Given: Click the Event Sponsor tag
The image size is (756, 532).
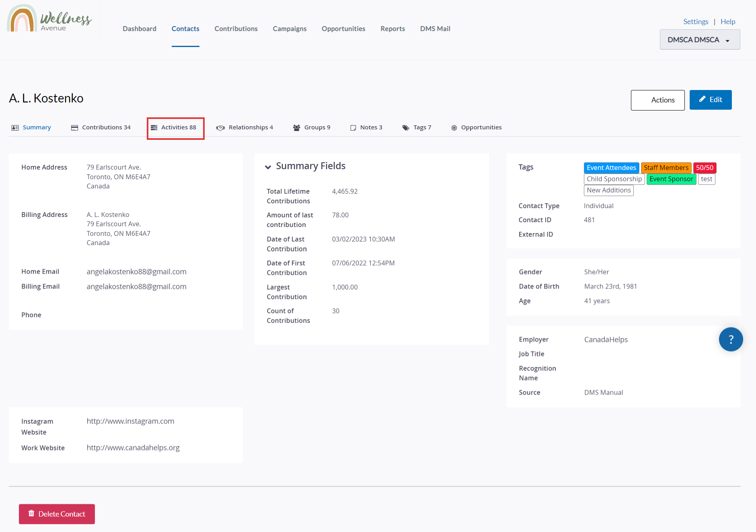Looking at the screenshot, I should pyautogui.click(x=671, y=179).
